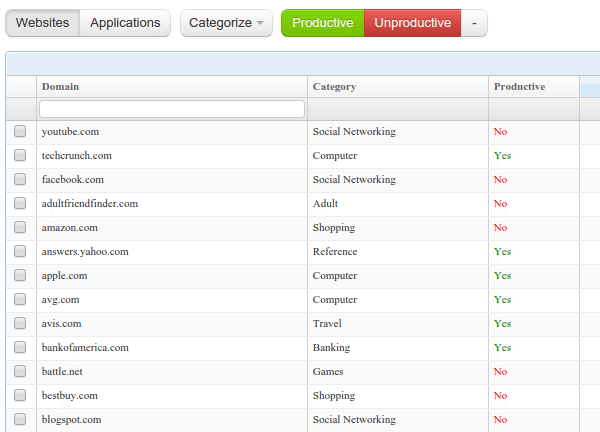The width and height of the screenshot is (600, 432).
Task: Click the techcrunch.com domain cell
Action: pyautogui.click(x=172, y=156)
